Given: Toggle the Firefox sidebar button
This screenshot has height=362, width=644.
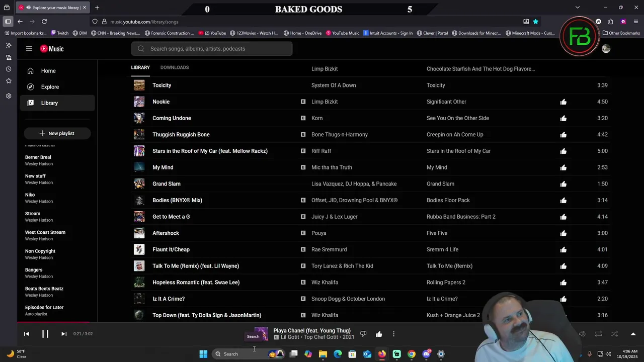Looking at the screenshot, I should coord(8,22).
